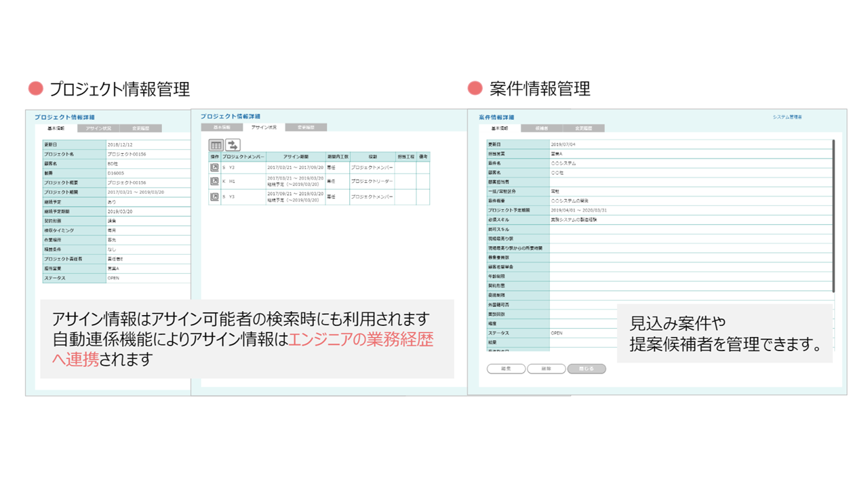The width and height of the screenshot is (868, 488).
Task: Click value BD社 in left panel
Action: (x=114, y=163)
